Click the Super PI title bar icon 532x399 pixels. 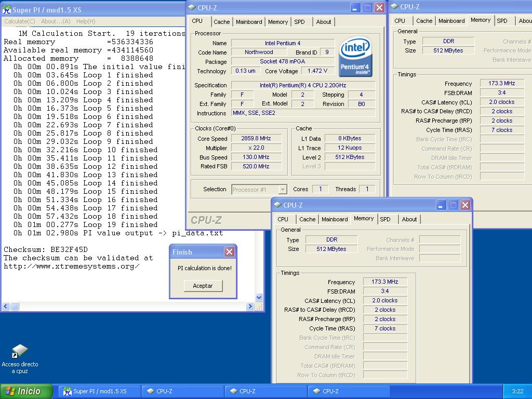[6, 9]
